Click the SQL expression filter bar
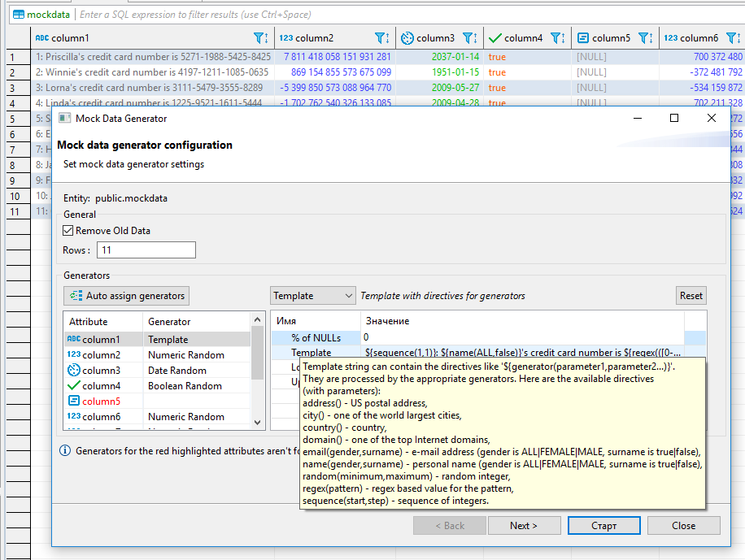745x560 pixels. pos(325,14)
